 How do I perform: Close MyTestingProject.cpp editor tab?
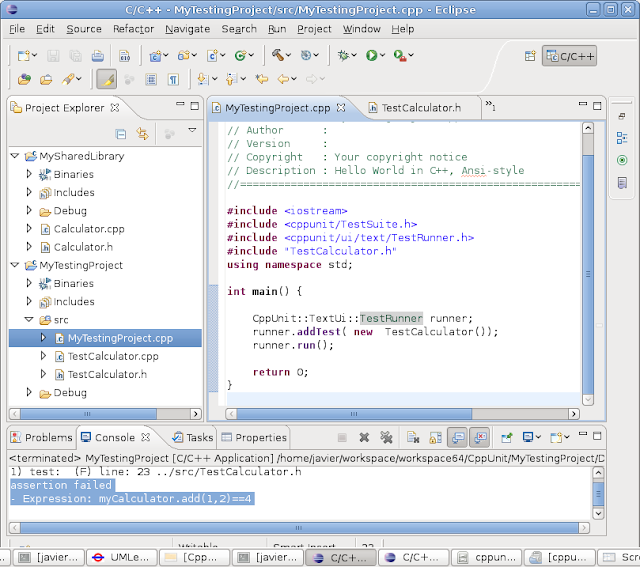(341, 108)
